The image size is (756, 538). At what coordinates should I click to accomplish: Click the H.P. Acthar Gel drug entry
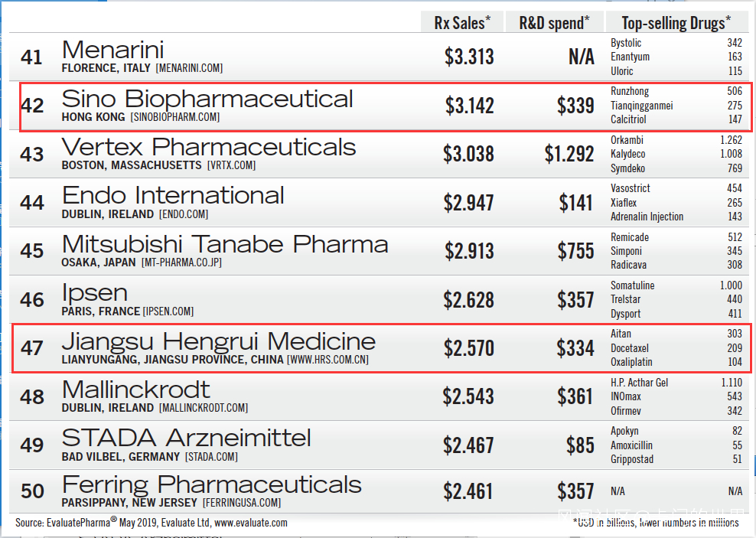point(640,383)
